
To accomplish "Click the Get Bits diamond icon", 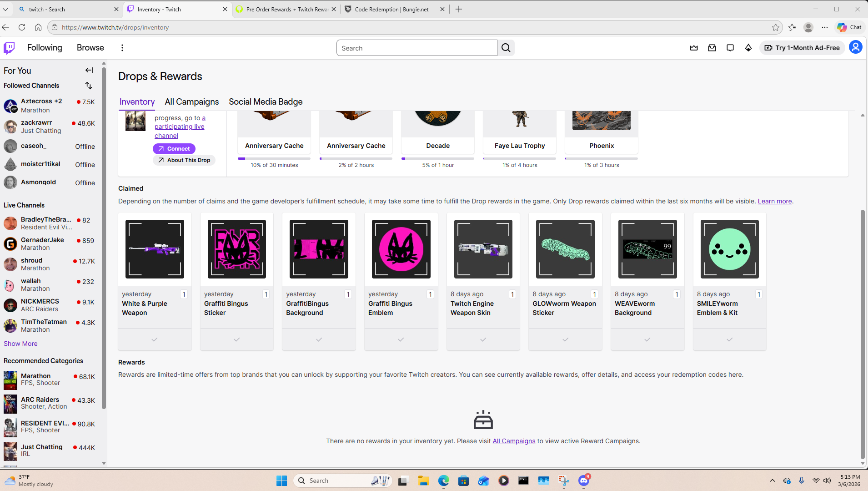I will [748, 48].
